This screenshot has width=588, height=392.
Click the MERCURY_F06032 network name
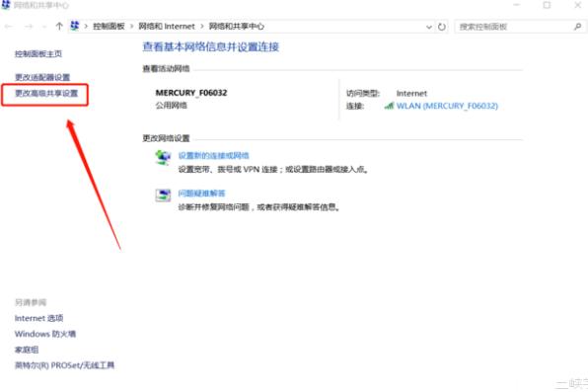click(x=191, y=93)
